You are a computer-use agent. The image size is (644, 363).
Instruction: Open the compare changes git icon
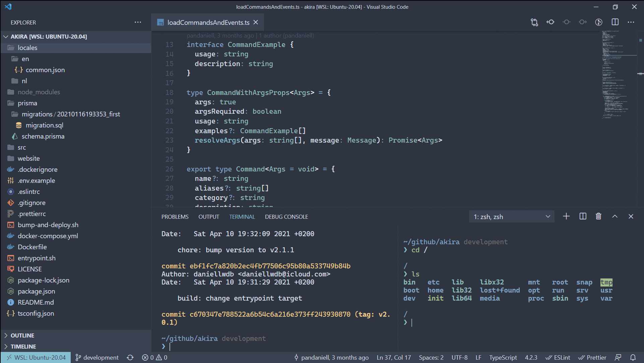pyautogui.click(x=534, y=22)
